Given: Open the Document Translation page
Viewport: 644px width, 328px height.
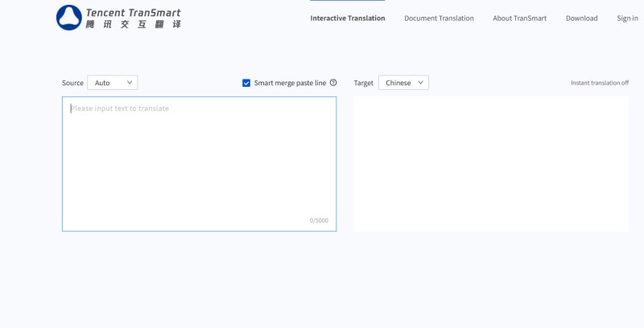Looking at the screenshot, I should click(x=439, y=18).
